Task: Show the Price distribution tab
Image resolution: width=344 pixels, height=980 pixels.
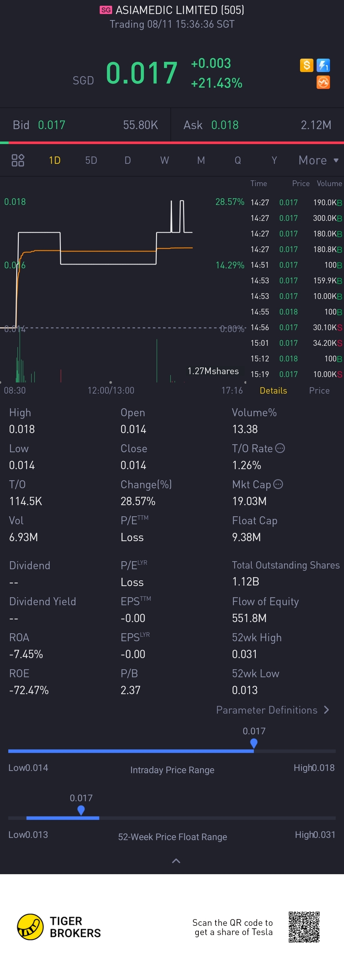Action: [x=319, y=391]
